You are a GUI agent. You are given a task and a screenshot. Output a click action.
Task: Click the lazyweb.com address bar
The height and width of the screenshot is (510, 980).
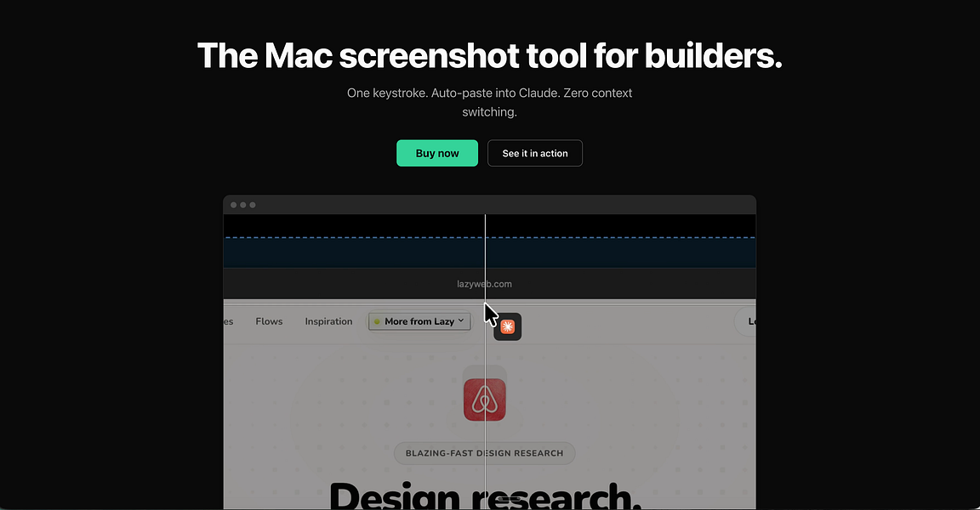pyautogui.click(x=484, y=284)
